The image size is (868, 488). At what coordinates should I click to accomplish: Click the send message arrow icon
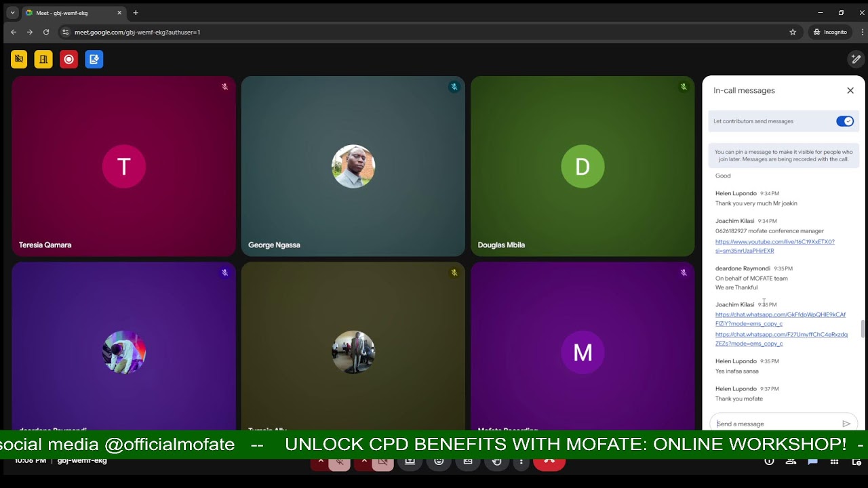point(846,424)
